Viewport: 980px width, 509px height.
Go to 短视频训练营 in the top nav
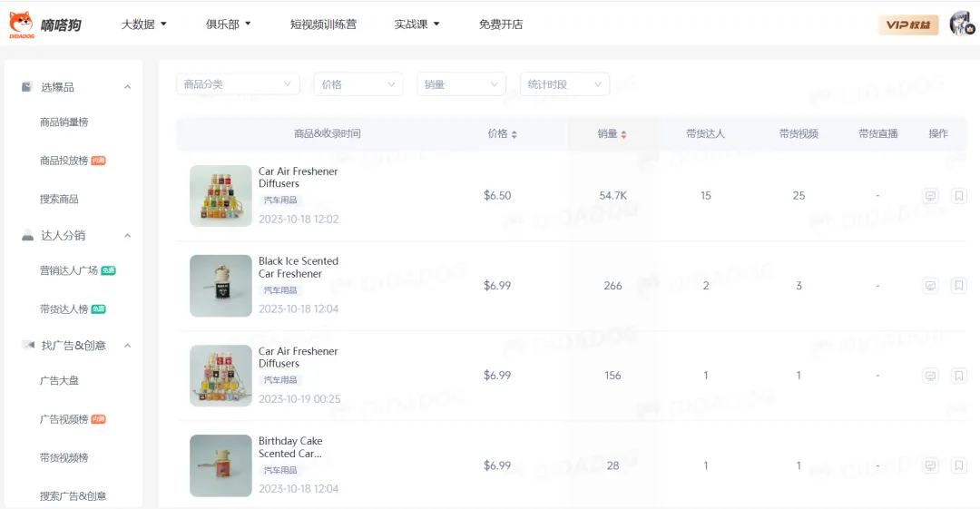tap(323, 24)
